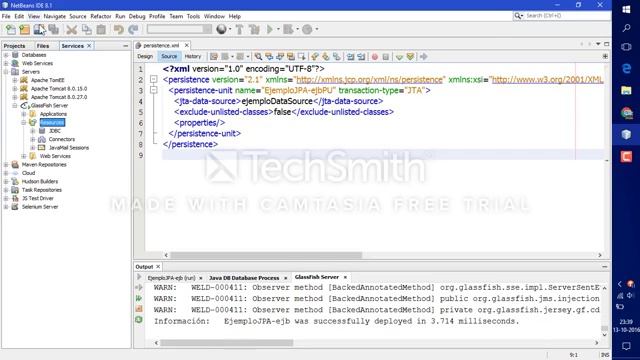The image size is (640, 360).
Task: Click the Search (Ctrl+I) input field
Action: click(567, 16)
